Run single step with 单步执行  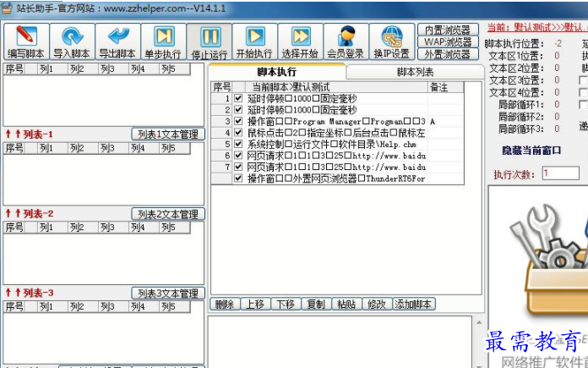click(x=163, y=36)
